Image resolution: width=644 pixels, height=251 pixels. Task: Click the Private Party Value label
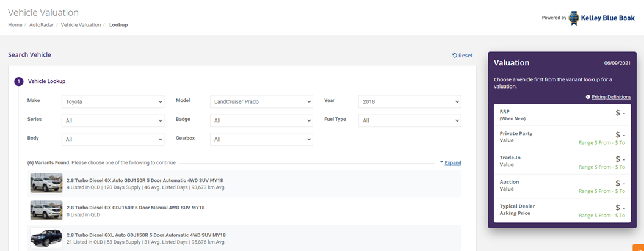pyautogui.click(x=516, y=137)
